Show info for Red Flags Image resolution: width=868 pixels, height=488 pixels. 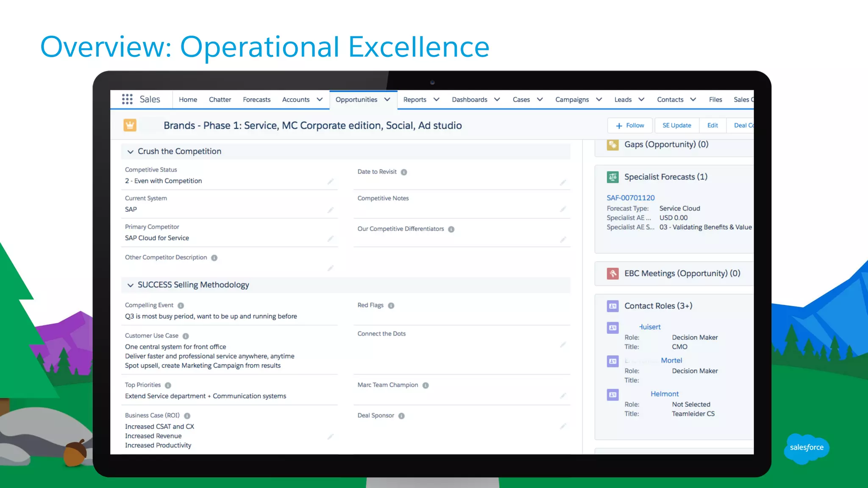point(391,305)
